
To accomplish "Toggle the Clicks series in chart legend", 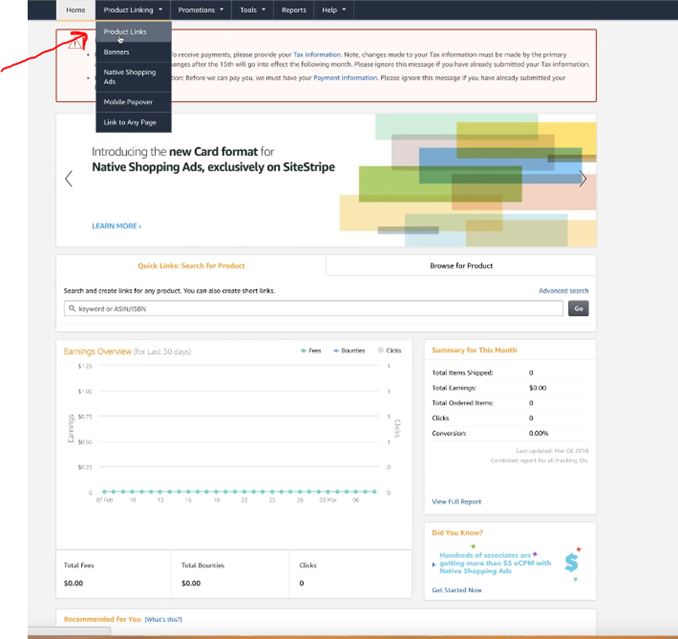I will point(389,351).
